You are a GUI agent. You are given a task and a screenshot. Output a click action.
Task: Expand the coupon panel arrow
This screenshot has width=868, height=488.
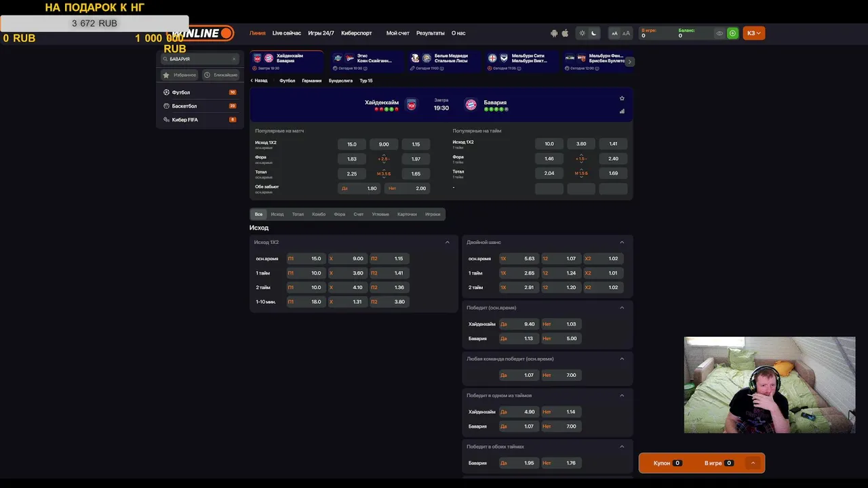[753, 463]
